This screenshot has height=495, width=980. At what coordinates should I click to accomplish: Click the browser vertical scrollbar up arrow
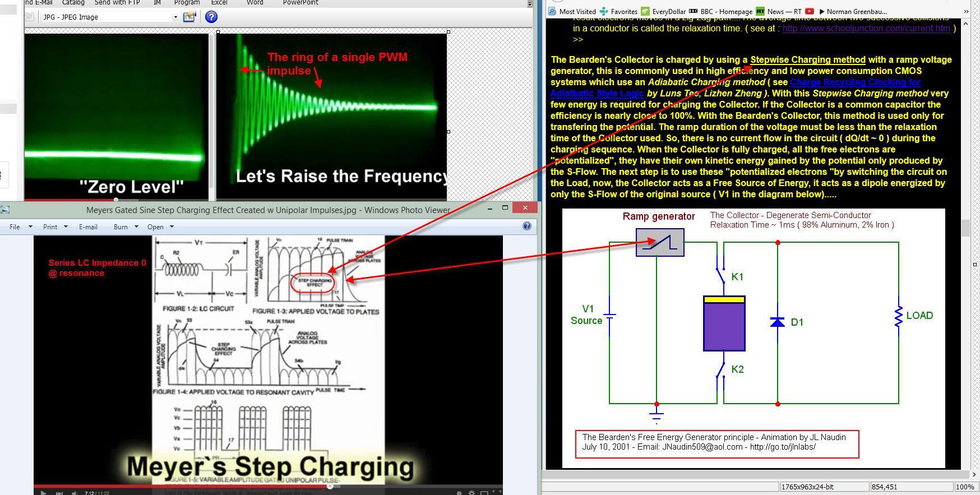[x=965, y=24]
